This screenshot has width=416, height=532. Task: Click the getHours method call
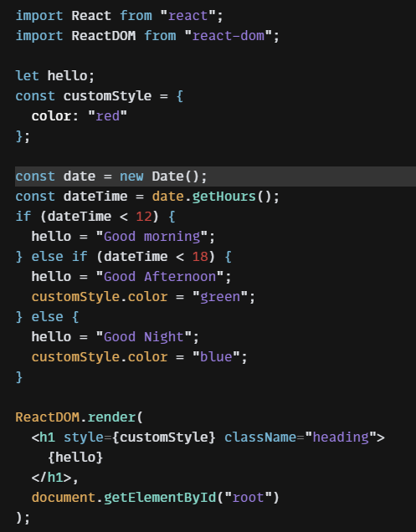[x=223, y=197]
